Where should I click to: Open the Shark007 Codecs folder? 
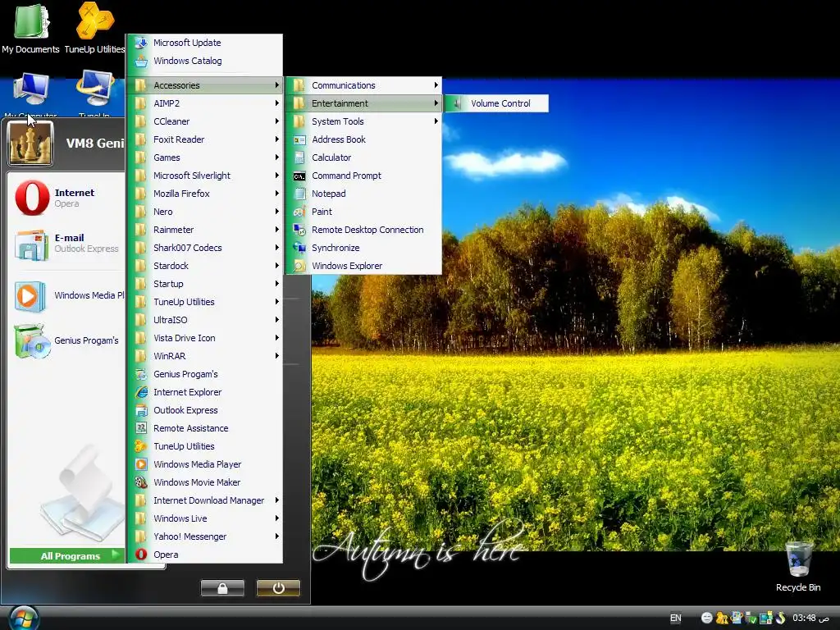[x=204, y=248]
